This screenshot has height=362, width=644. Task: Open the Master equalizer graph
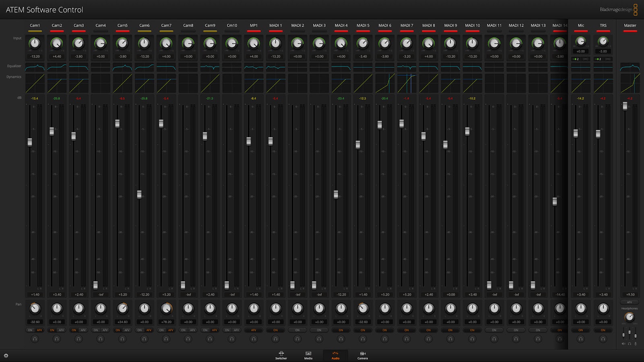630,67
